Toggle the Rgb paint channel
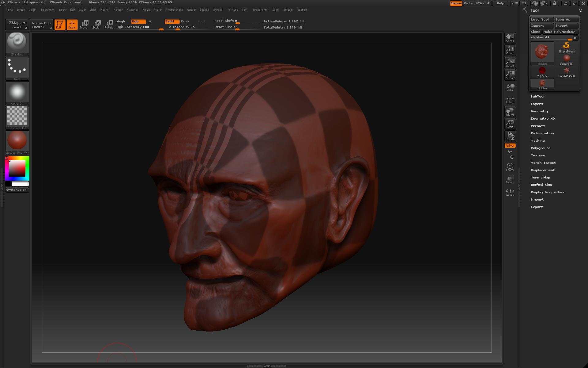The image size is (588, 368). coord(138,21)
